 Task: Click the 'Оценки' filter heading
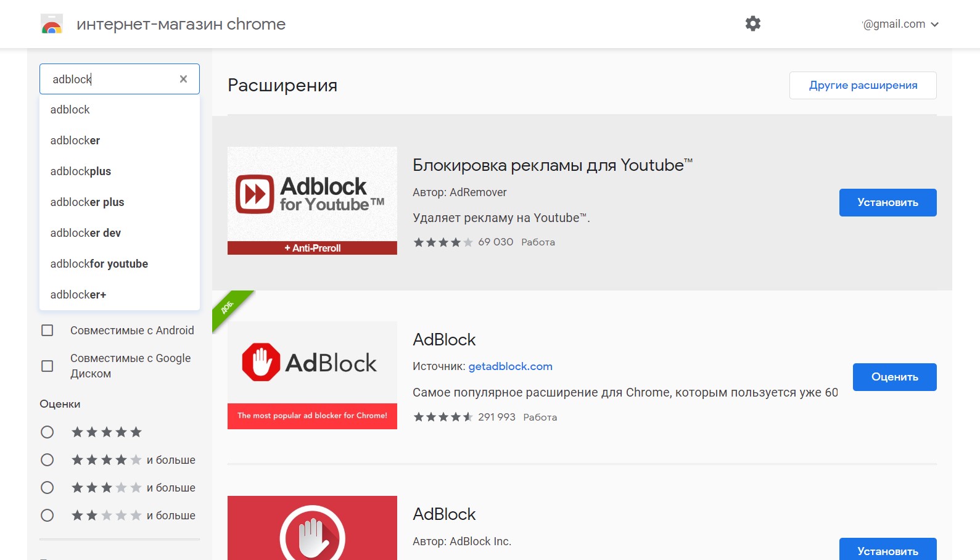(60, 404)
